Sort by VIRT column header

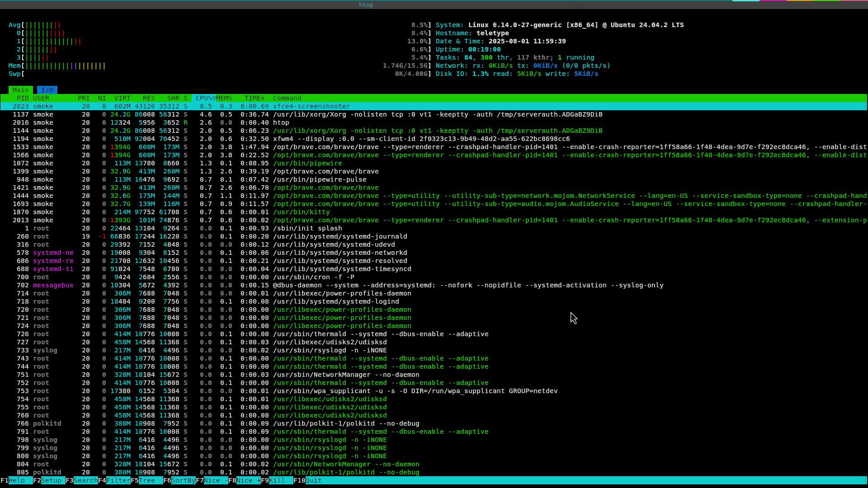(123, 98)
